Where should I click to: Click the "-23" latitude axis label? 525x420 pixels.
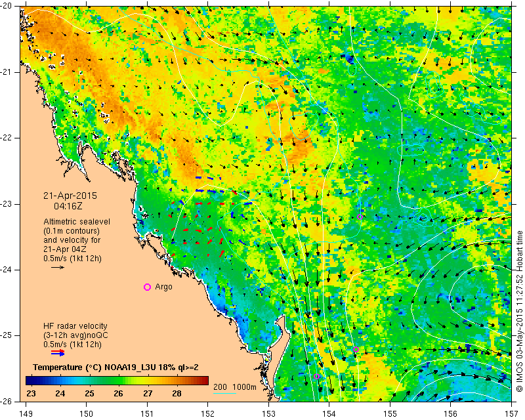[x=7, y=203]
